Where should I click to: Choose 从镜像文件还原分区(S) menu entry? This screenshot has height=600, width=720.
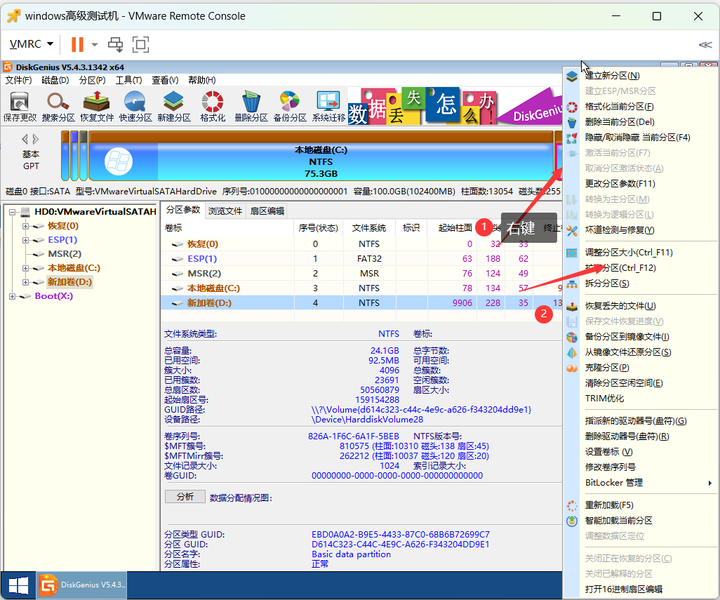(x=640, y=353)
